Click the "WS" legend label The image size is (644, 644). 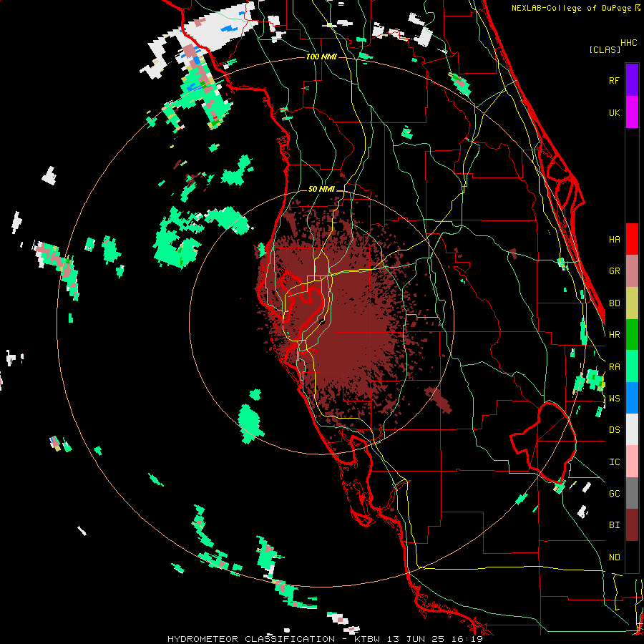[614, 398]
